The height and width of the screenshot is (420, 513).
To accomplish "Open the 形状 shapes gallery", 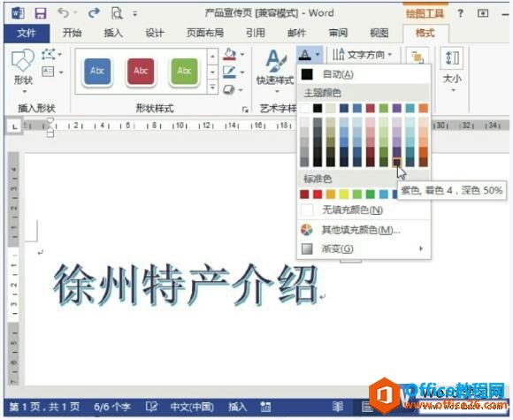I will tap(23, 71).
